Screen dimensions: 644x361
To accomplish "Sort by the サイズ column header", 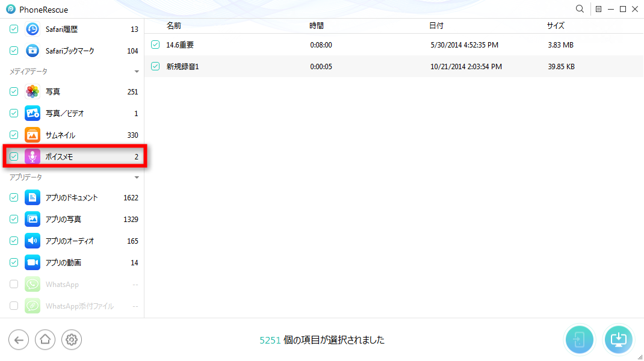I will (556, 25).
